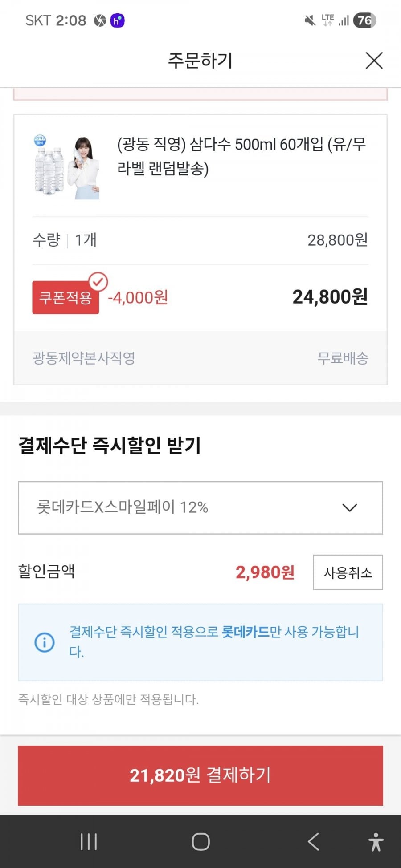Viewport: 401px width, 868px height.
Task: Tap the 쿠폰적용 red coupon button
Action: tap(65, 298)
